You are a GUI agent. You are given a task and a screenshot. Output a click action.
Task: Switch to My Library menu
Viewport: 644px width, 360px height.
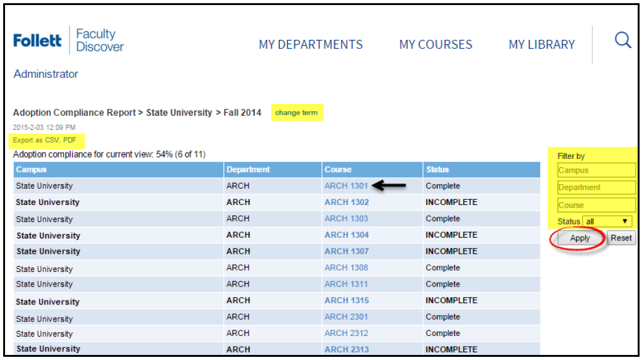pyautogui.click(x=542, y=44)
